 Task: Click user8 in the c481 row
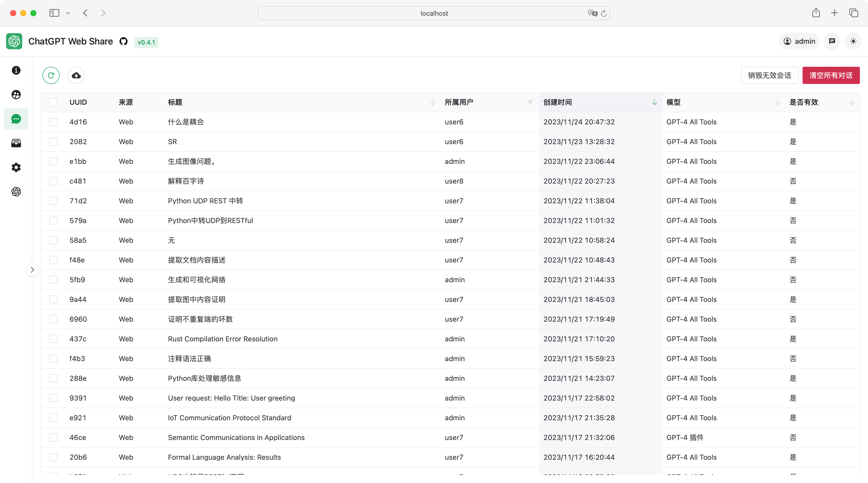click(x=454, y=181)
